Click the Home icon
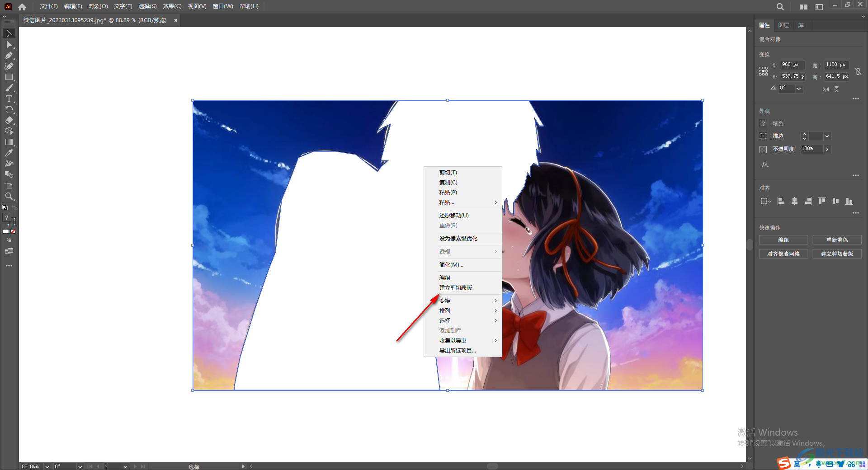This screenshot has height=470, width=868. pyautogui.click(x=22, y=7)
